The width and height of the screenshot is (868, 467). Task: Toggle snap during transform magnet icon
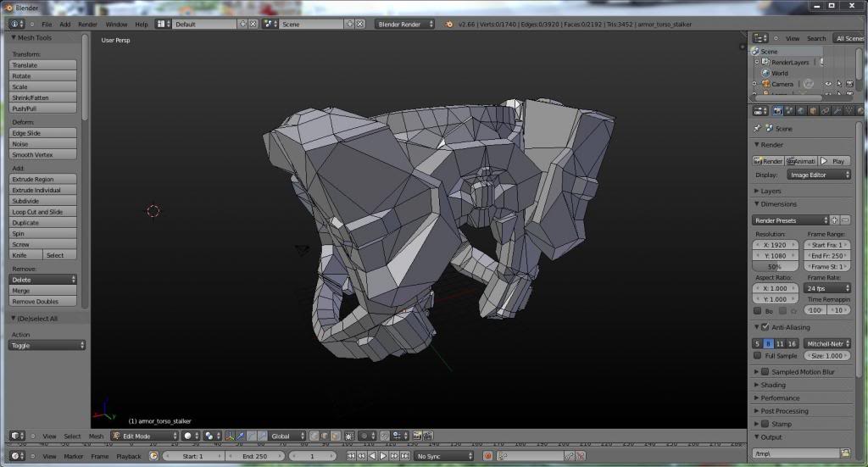(x=385, y=436)
